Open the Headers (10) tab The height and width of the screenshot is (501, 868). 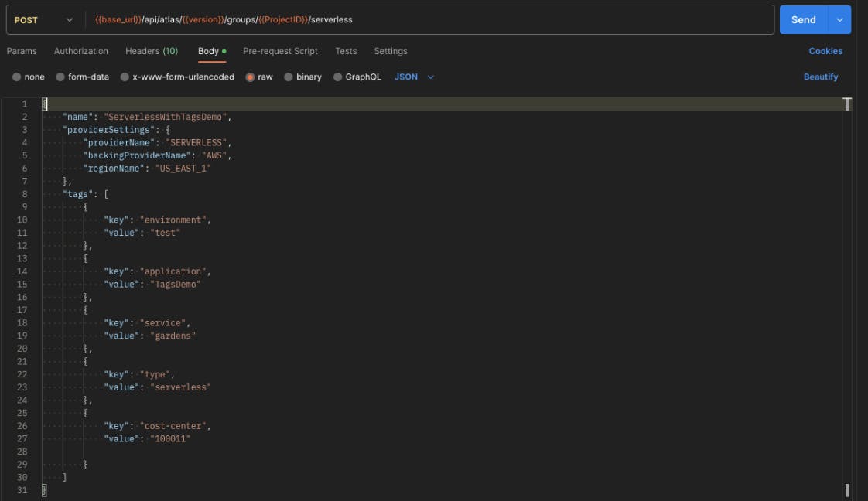tap(152, 51)
